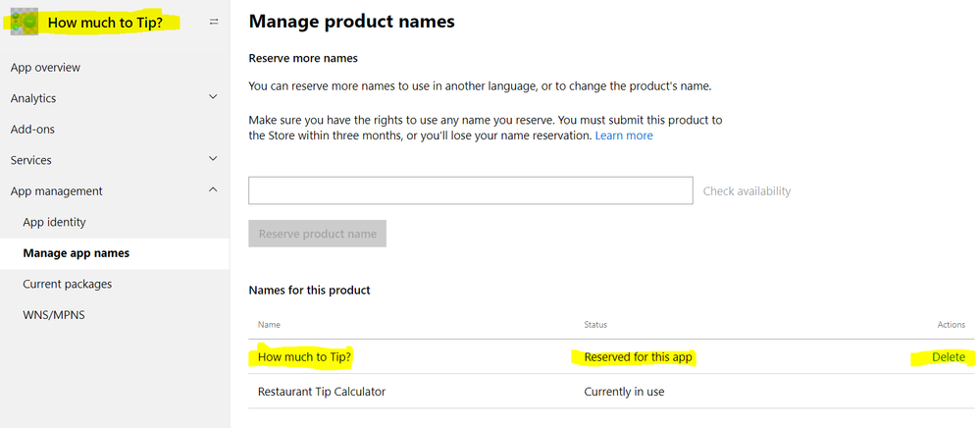Image resolution: width=980 pixels, height=428 pixels.
Task: Open the Learn more link
Action: [624, 135]
